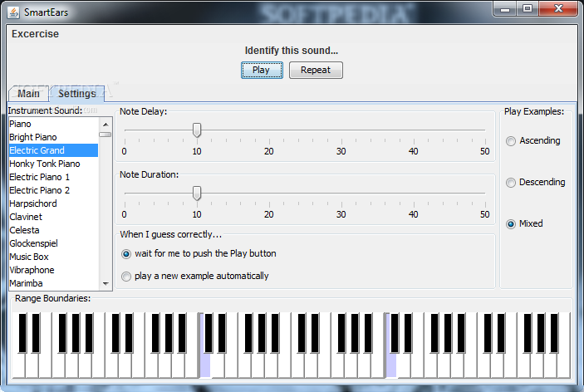Click the SmartEars Java app icon

(13, 12)
